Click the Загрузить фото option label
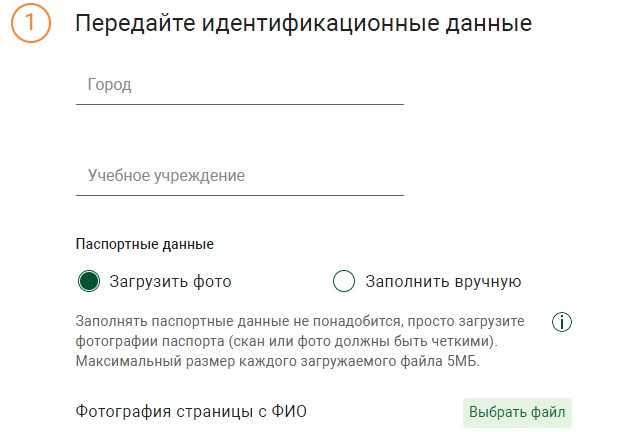625x432 pixels. (x=171, y=281)
